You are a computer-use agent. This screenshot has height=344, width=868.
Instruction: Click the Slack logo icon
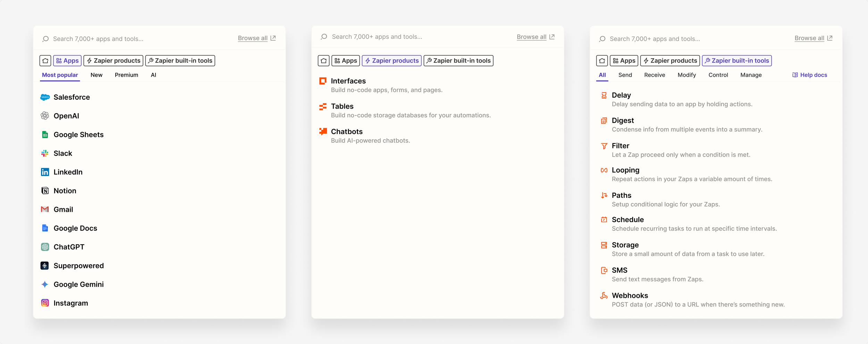point(45,153)
